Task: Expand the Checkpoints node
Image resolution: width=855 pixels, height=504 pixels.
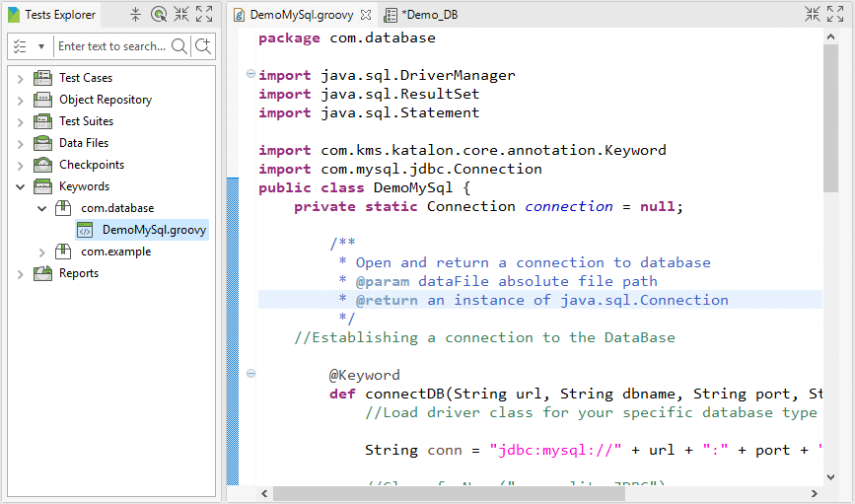Action: [20, 166]
